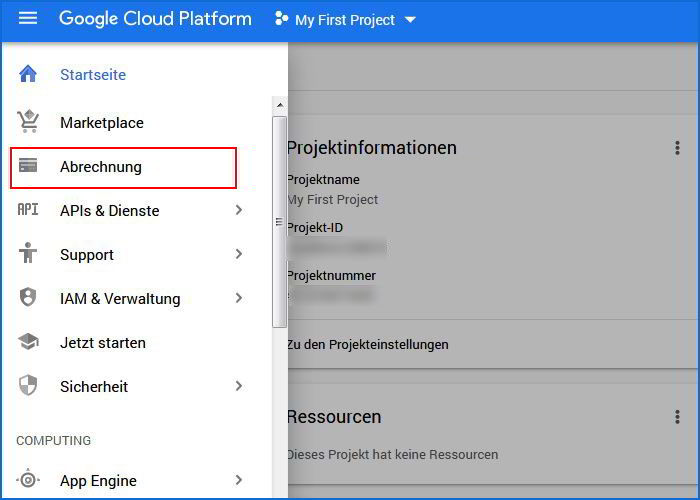Image resolution: width=700 pixels, height=500 pixels.
Task: Expand the Sicherheit submenu chevron
Action: [239, 386]
